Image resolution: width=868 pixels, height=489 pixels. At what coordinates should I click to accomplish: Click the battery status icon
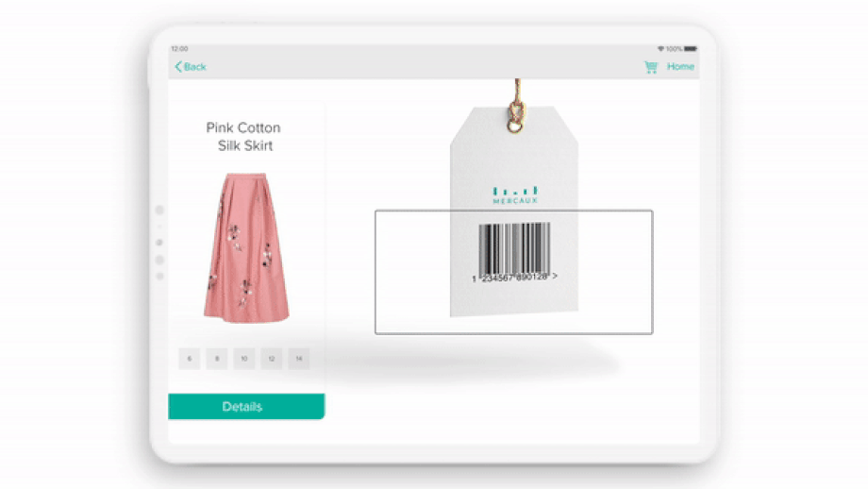[x=691, y=49]
